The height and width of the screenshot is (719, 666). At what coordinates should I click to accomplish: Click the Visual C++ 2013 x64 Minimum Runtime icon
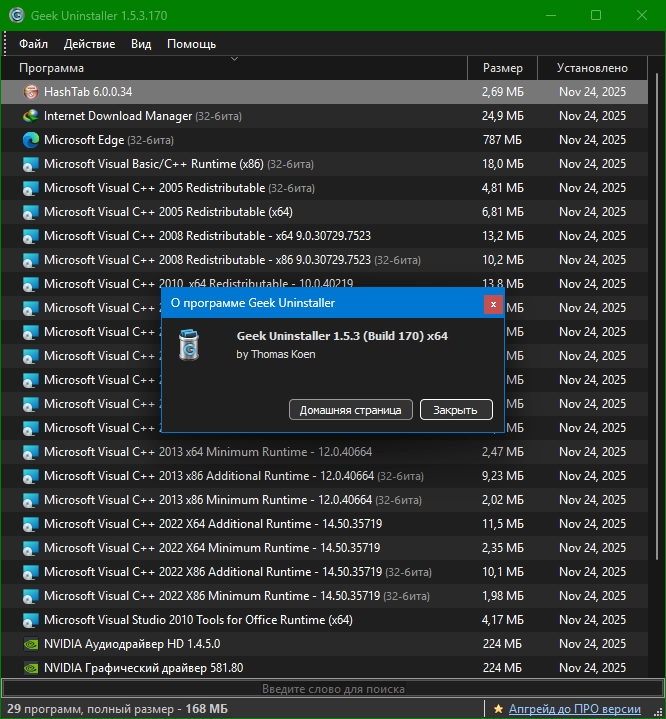coord(31,452)
